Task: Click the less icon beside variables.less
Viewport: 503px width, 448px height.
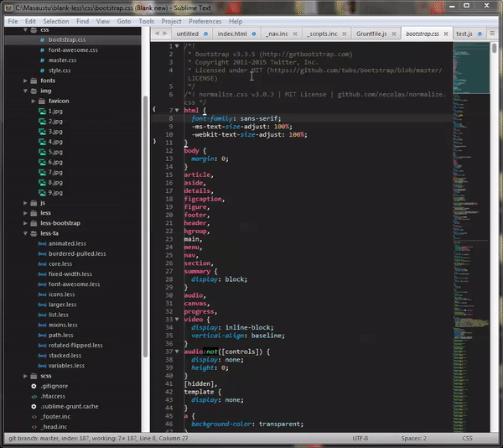Action: point(42,366)
